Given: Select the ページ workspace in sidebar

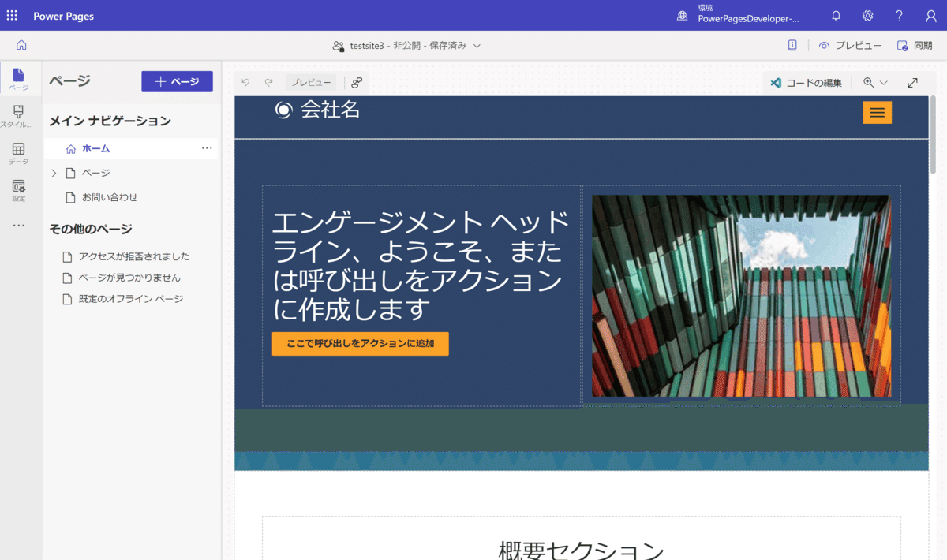Looking at the screenshot, I should click(x=19, y=79).
